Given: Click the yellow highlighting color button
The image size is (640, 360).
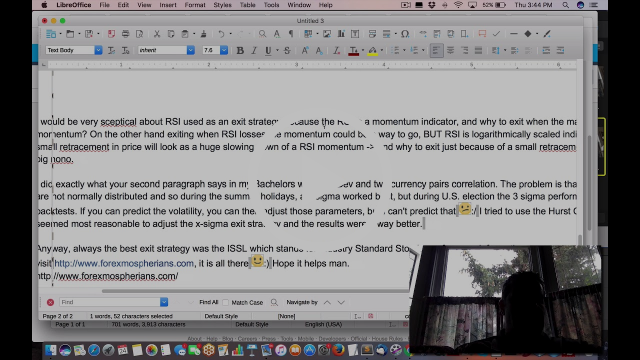Looking at the screenshot, I should (372, 50).
